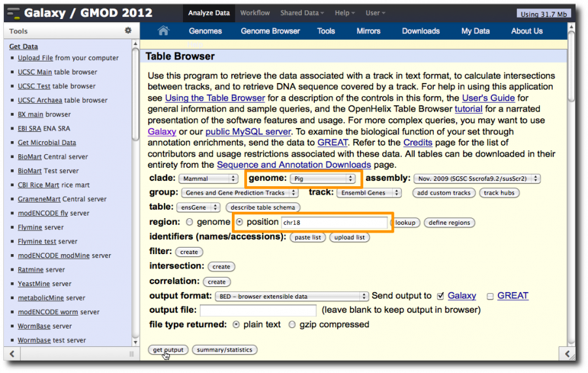Open About Us menu item
Screen dimensions: 588x373
(527, 31)
